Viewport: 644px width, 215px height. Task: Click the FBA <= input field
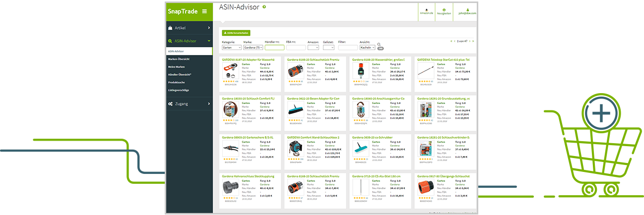click(296, 48)
